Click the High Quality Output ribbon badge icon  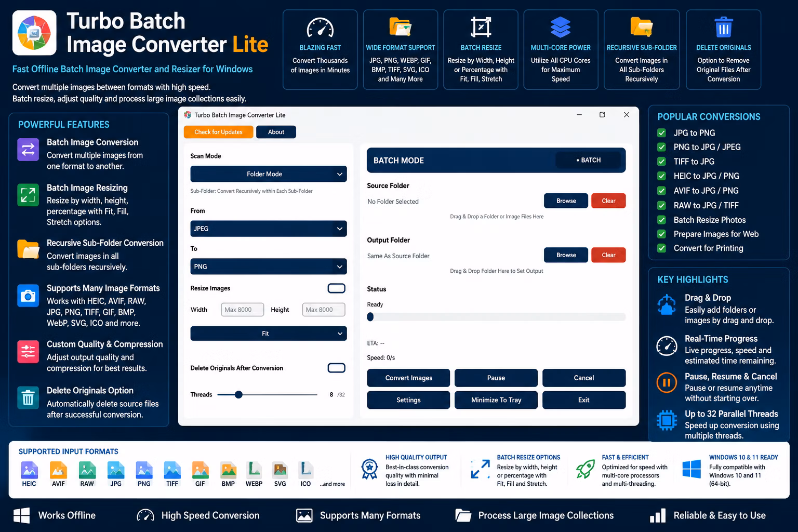point(369,469)
